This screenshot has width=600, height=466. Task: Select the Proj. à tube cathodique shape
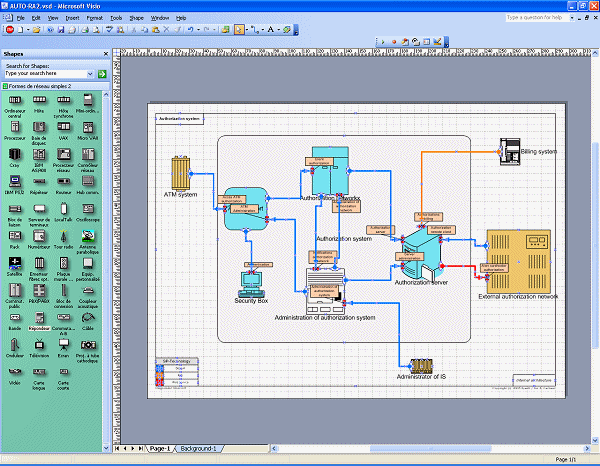point(88,350)
